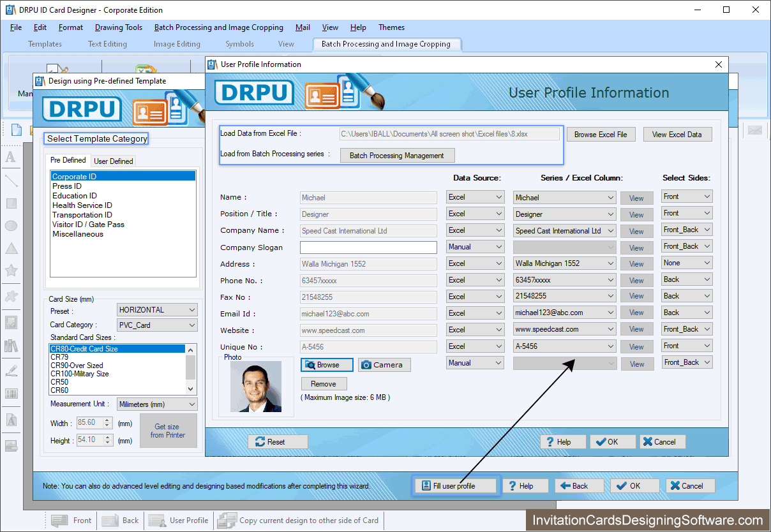Switch to the Symbols ribbon tab

coord(239,44)
